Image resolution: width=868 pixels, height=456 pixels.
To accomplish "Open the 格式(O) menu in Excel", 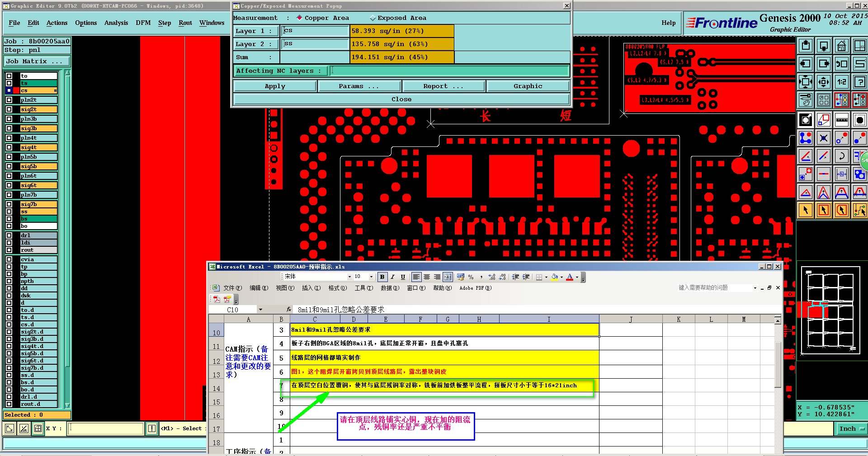I will pyautogui.click(x=337, y=288).
